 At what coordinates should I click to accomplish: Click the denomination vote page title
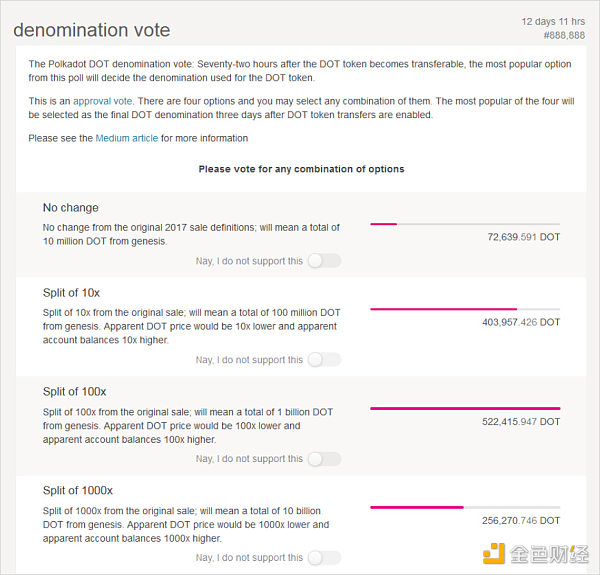(92, 30)
